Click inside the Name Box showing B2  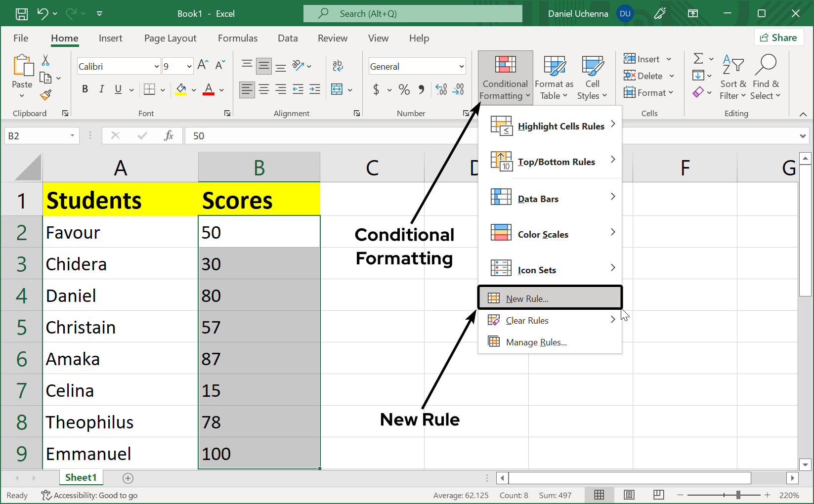[x=37, y=135]
